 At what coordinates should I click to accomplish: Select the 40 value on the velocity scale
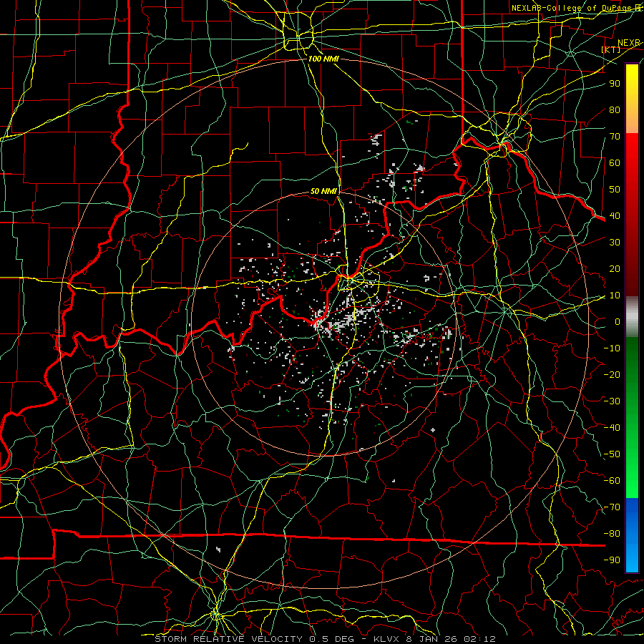coord(615,216)
